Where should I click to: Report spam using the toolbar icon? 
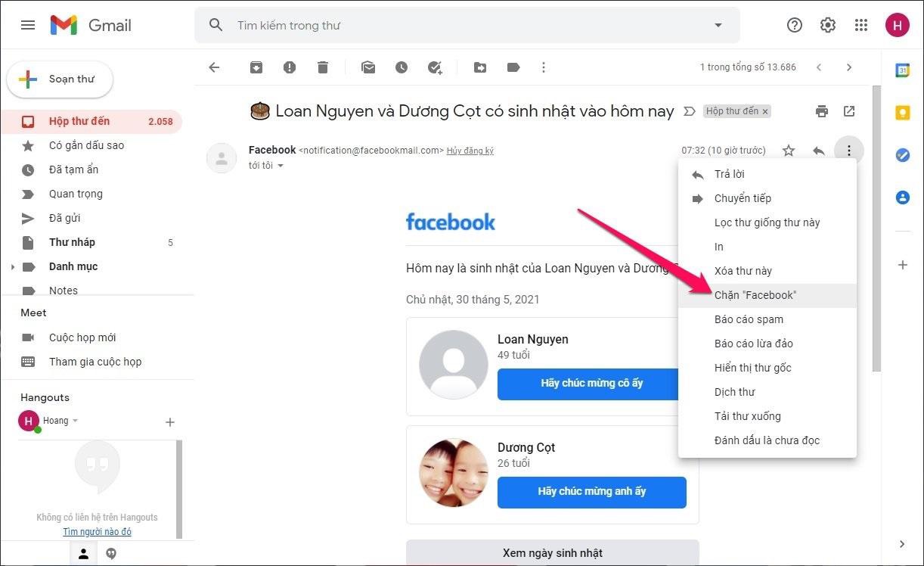[x=290, y=67]
